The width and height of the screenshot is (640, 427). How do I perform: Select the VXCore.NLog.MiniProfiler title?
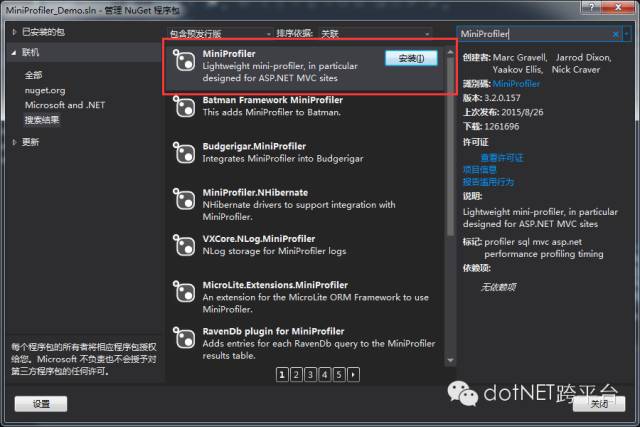(259, 238)
